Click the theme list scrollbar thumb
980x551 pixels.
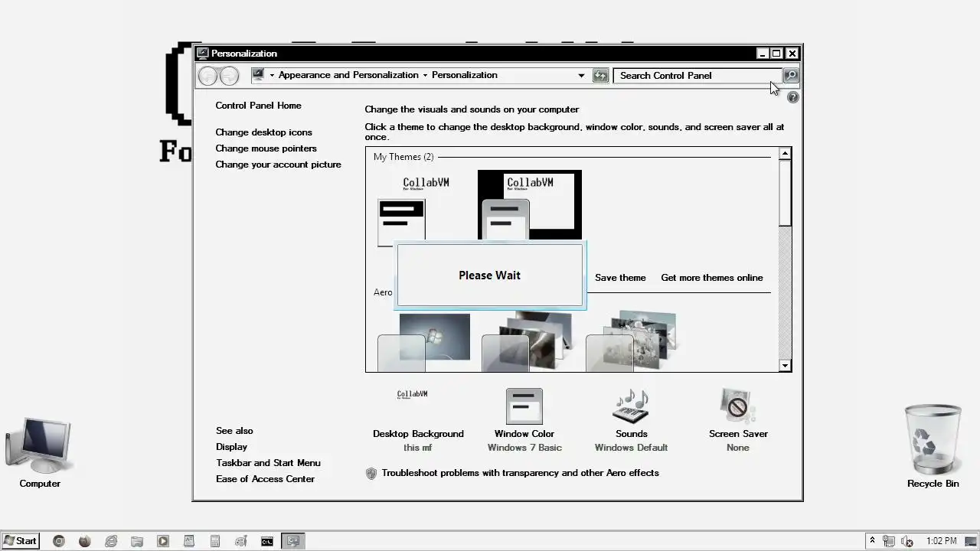click(x=785, y=193)
